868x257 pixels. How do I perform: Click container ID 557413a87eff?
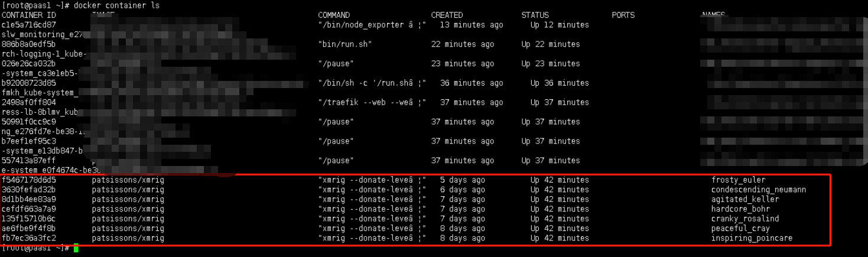pos(29,161)
